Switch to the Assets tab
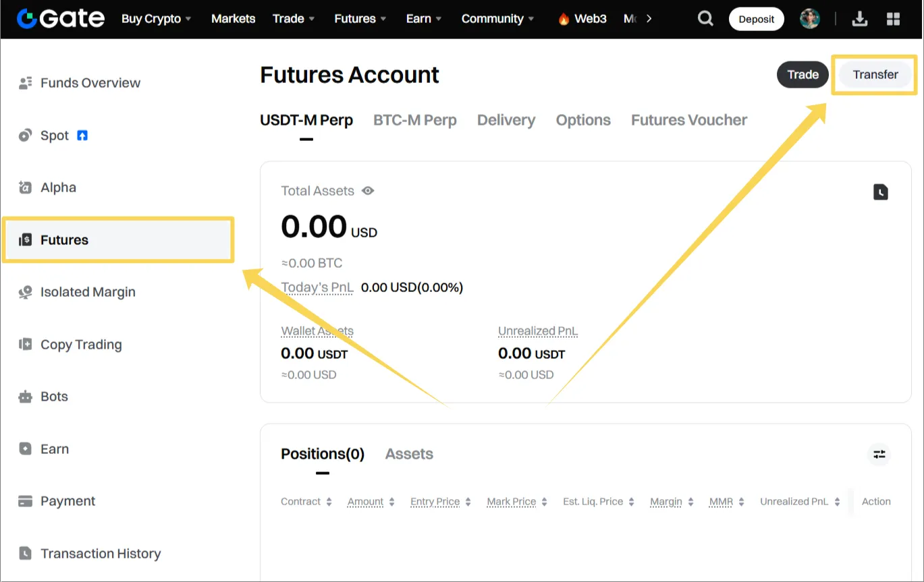 [x=409, y=454]
